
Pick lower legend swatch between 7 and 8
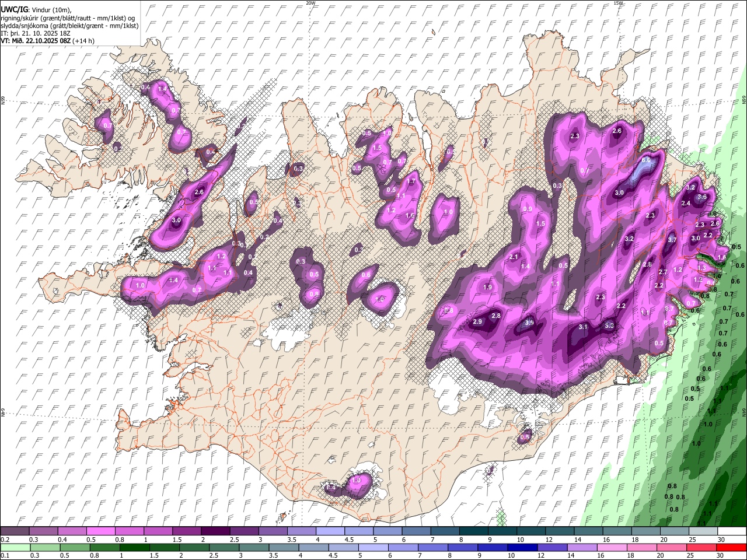tap(432, 547)
